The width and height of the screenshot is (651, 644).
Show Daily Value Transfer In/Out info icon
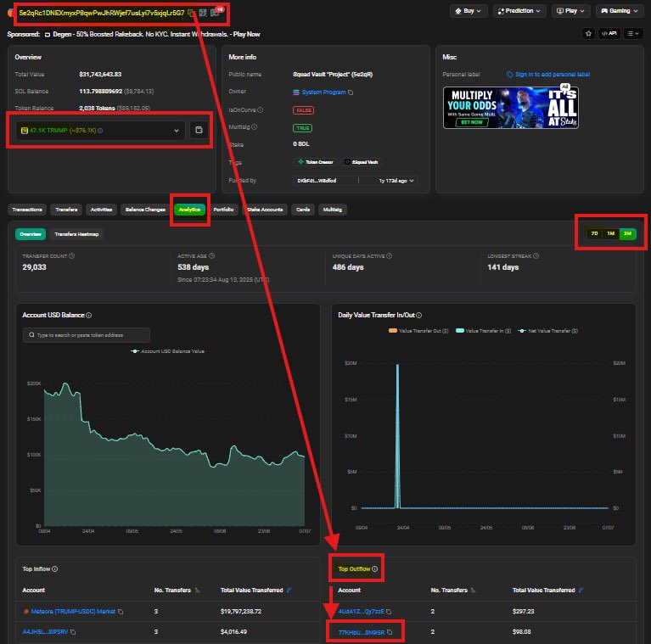click(x=419, y=316)
